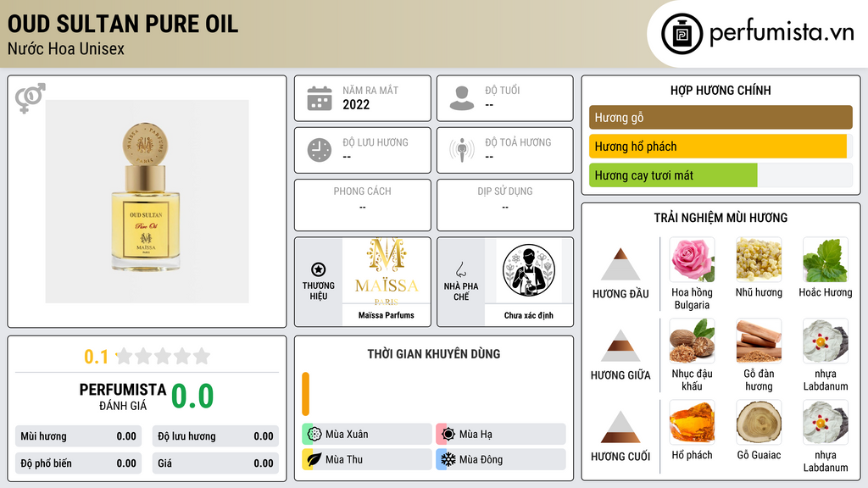Open the Chưa xác định perfumer link

pyautogui.click(x=529, y=315)
